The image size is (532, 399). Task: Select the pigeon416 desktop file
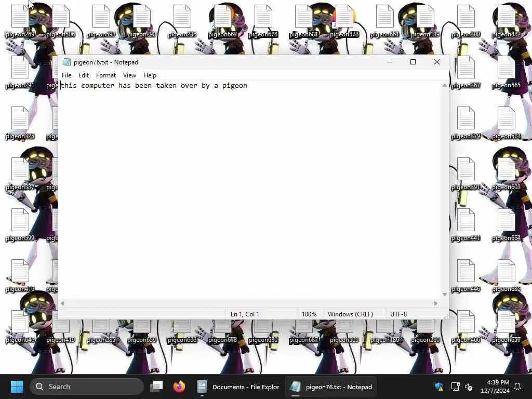[20, 275]
